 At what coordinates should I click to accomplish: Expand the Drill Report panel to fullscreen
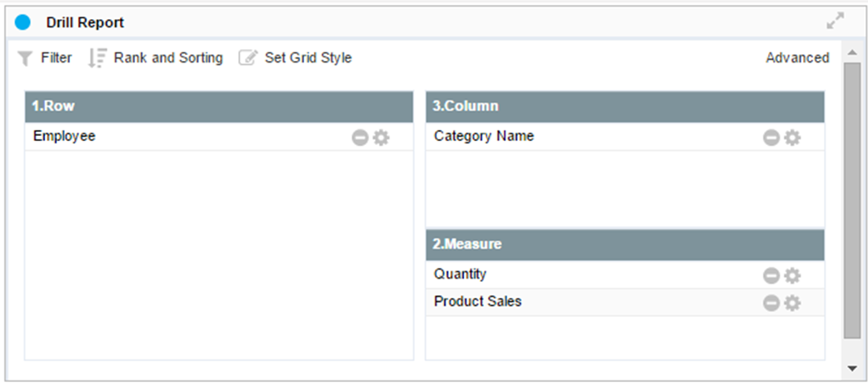point(835,22)
